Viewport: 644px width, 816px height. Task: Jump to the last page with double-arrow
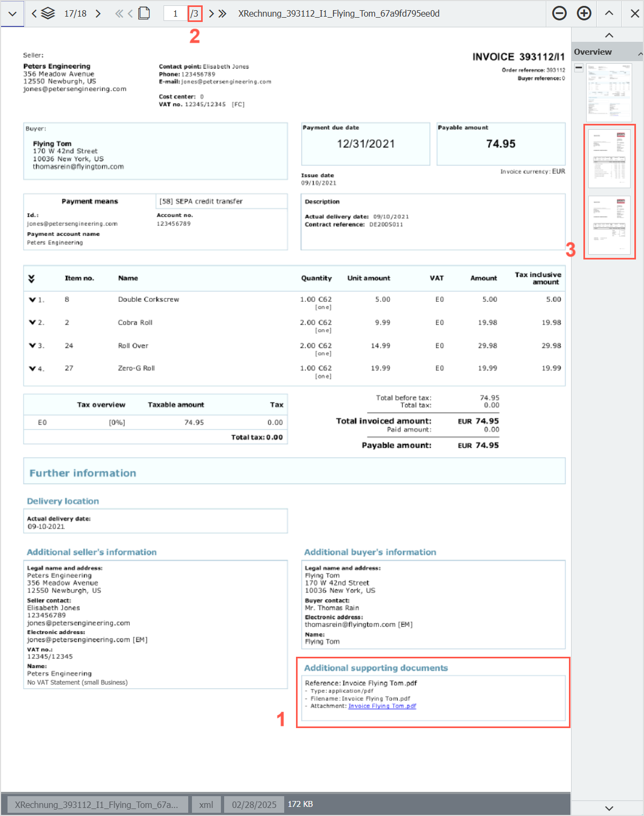222,13
